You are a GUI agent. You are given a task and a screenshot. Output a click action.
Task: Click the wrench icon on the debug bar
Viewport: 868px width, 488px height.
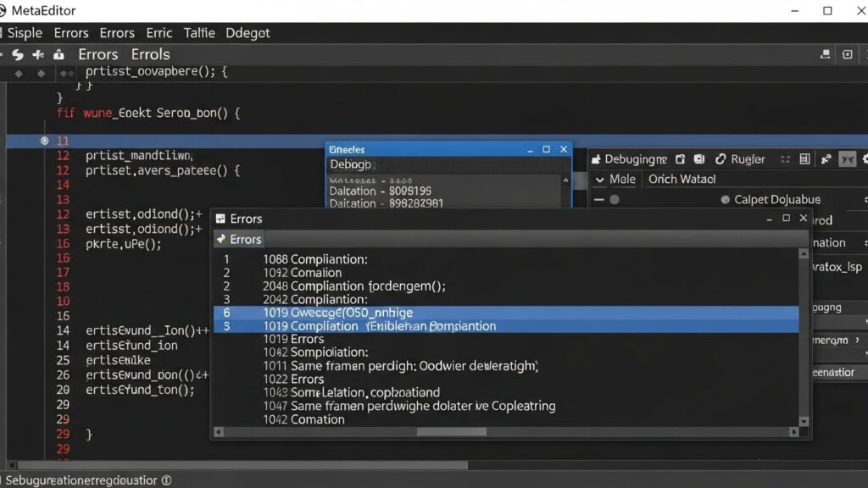[x=826, y=159]
